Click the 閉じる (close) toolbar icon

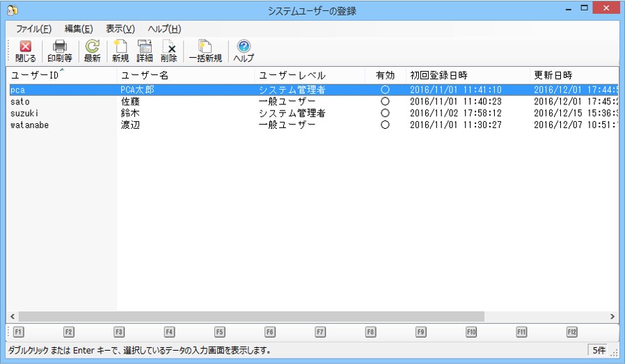click(25, 51)
